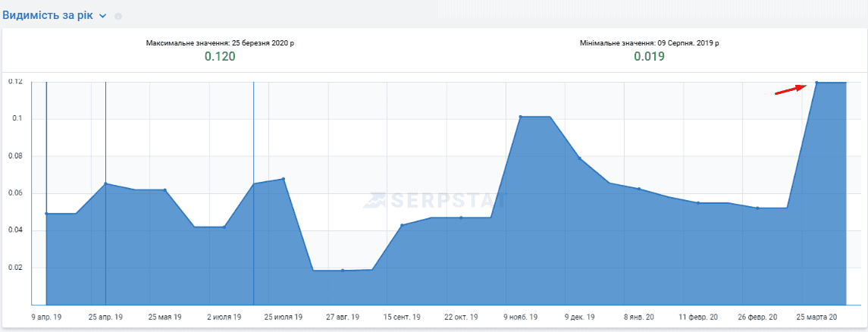The image size is (868, 332).
Task: Select the peak data point at red arrow
Action: 816,83
